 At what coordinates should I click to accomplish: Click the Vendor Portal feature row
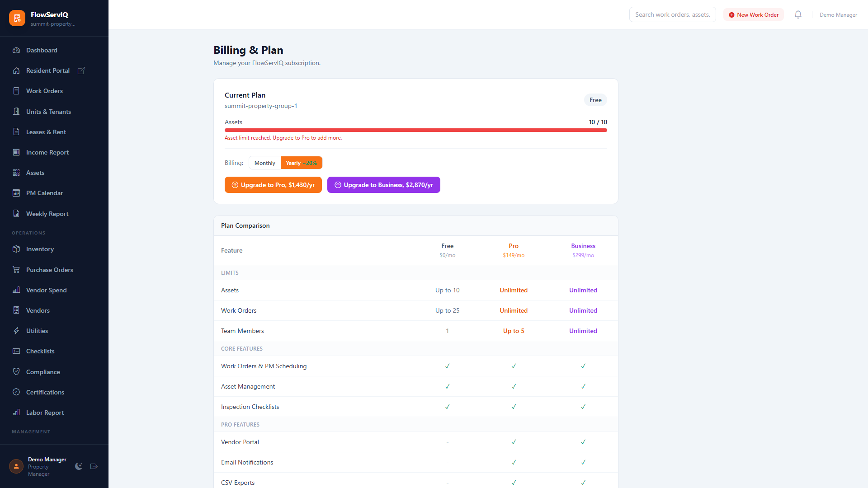[416, 442]
